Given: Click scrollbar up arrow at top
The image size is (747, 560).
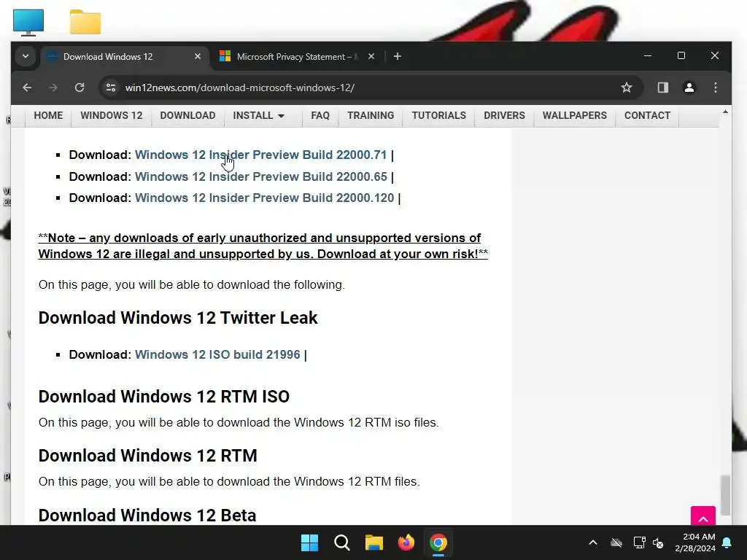Looking at the screenshot, I should (x=725, y=112).
